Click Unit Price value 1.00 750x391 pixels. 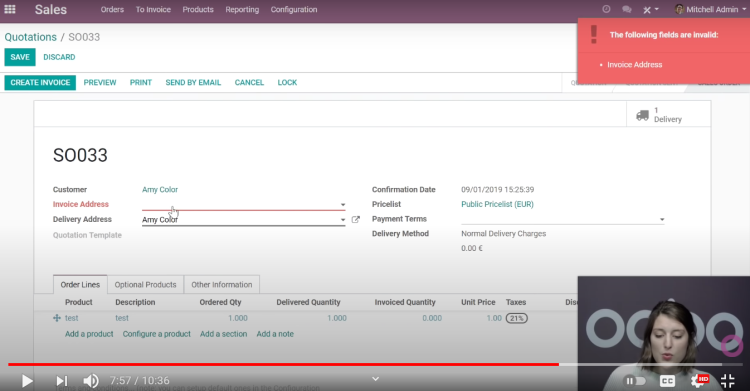(x=494, y=318)
